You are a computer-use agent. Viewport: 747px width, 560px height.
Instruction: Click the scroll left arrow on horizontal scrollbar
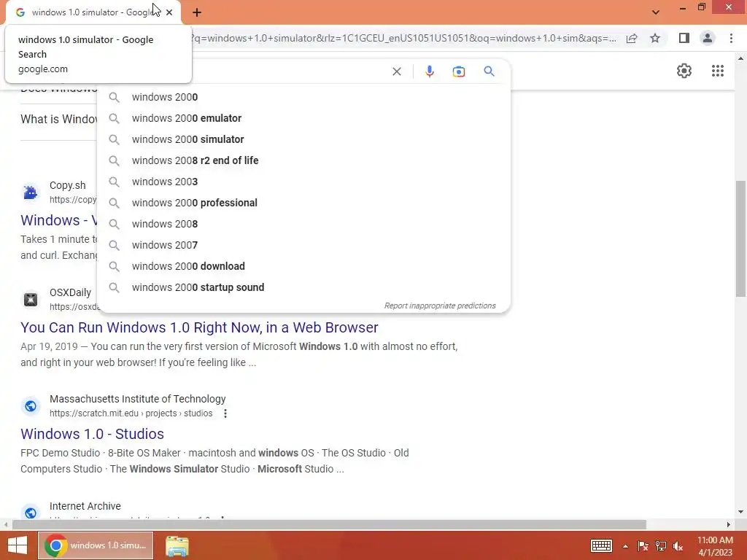(x=5, y=525)
